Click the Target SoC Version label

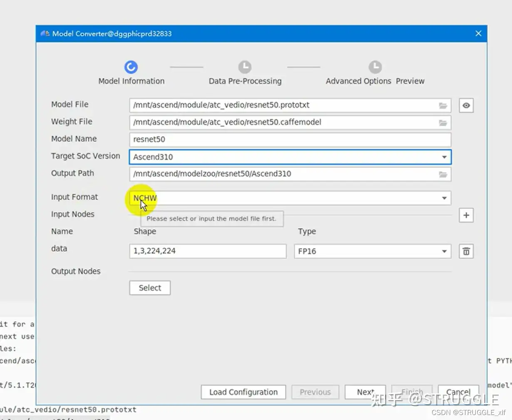coord(85,156)
